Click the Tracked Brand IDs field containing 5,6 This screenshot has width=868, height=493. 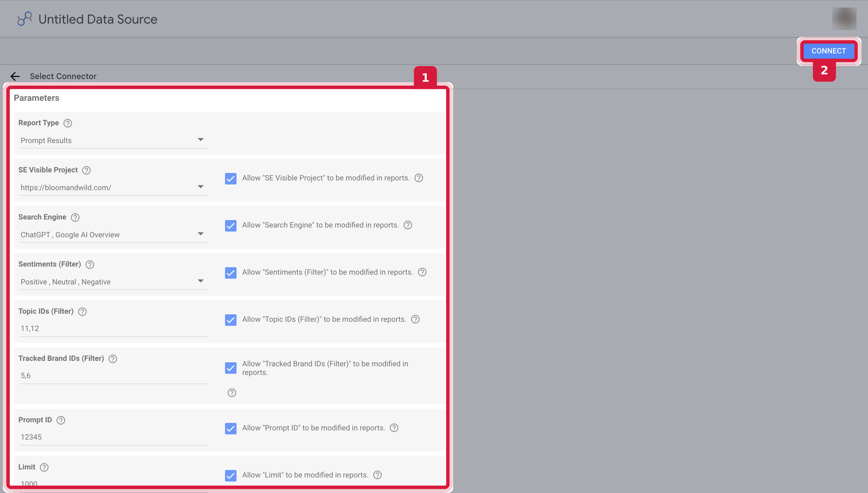(113, 375)
